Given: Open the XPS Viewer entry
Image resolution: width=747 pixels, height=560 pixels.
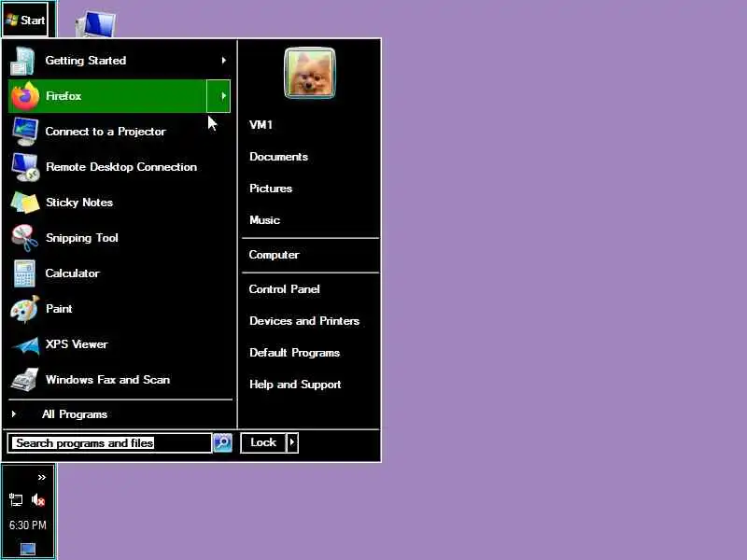Looking at the screenshot, I should pyautogui.click(x=120, y=344).
